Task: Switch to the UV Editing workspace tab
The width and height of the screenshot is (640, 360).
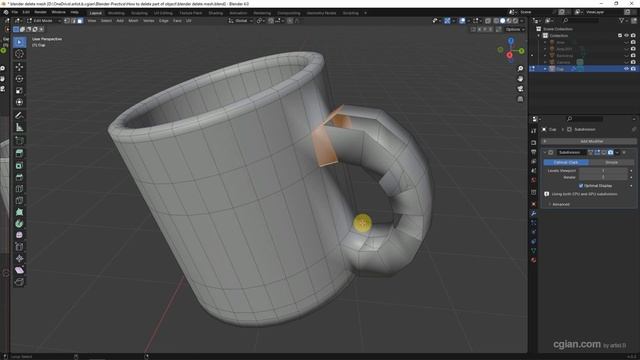Action: [163, 13]
